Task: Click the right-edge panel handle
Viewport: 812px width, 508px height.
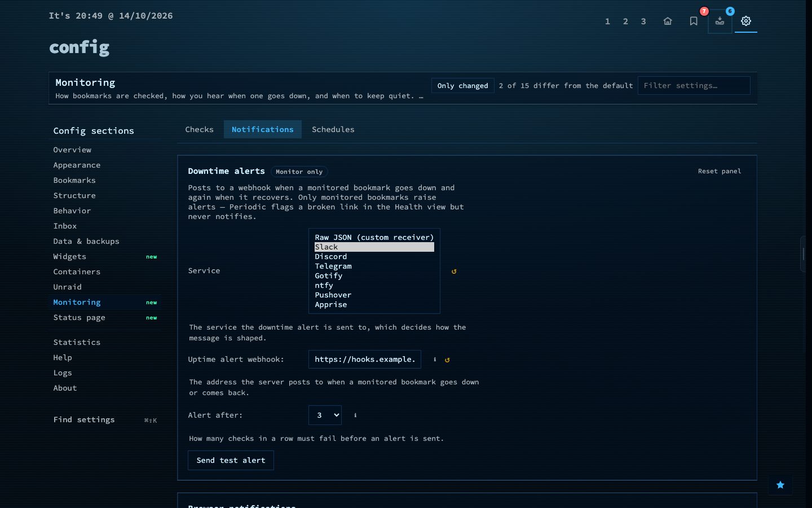Action: pyautogui.click(x=803, y=254)
